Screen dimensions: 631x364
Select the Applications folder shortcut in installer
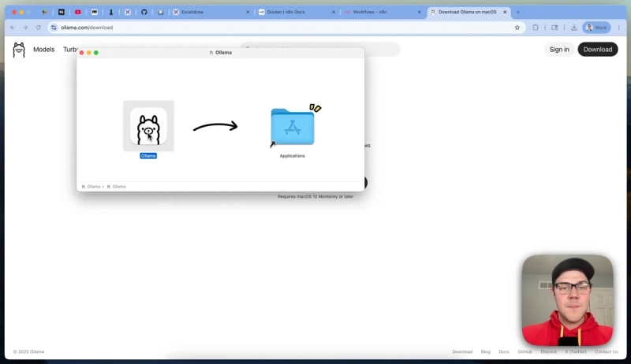pyautogui.click(x=293, y=127)
